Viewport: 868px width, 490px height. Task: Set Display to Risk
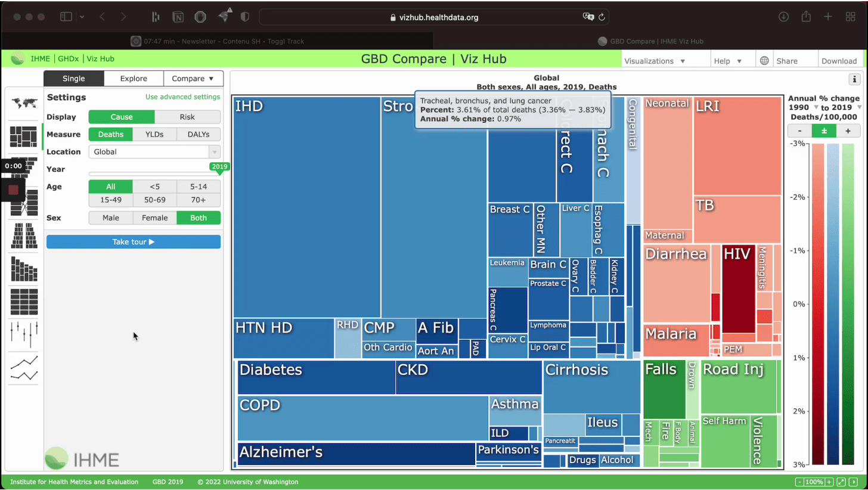pyautogui.click(x=187, y=117)
